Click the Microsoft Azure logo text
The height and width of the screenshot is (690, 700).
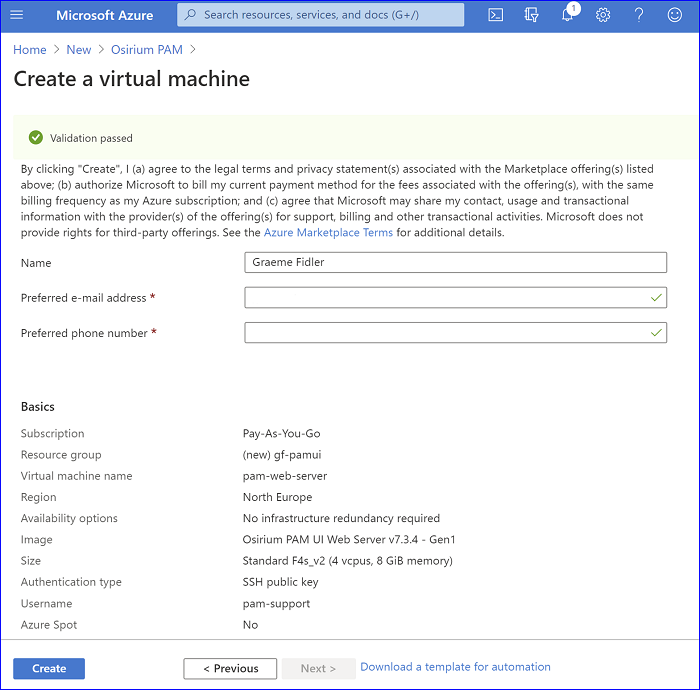104,15
